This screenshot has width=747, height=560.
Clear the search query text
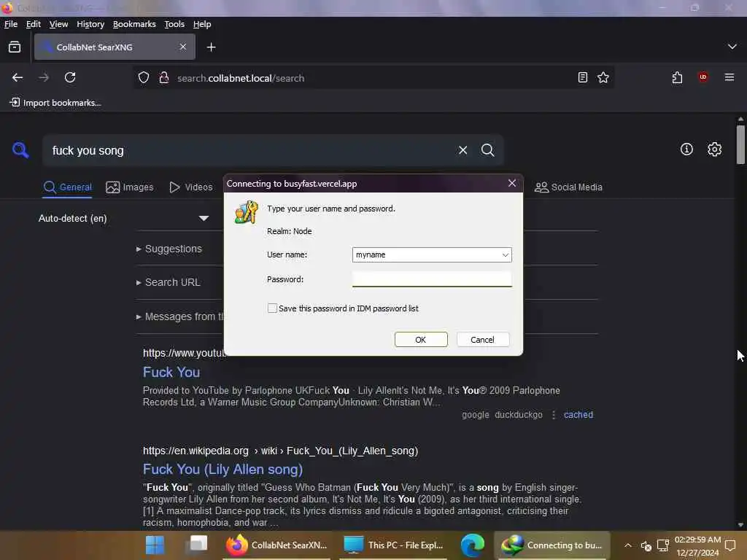(462, 150)
